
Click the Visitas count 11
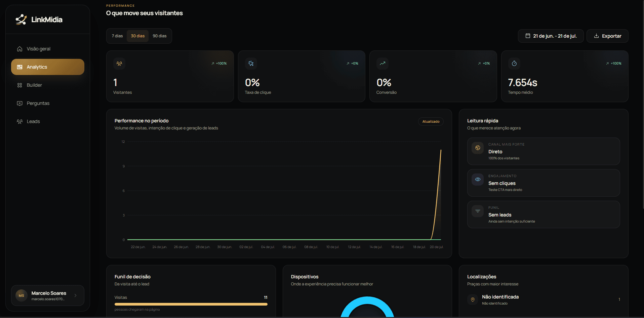coord(266,297)
